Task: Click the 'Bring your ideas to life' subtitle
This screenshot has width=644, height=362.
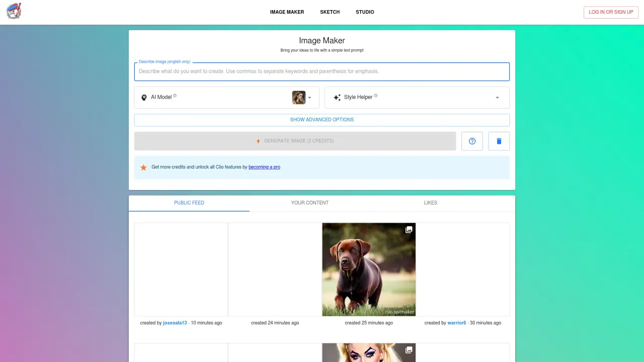Action: pyautogui.click(x=322, y=50)
